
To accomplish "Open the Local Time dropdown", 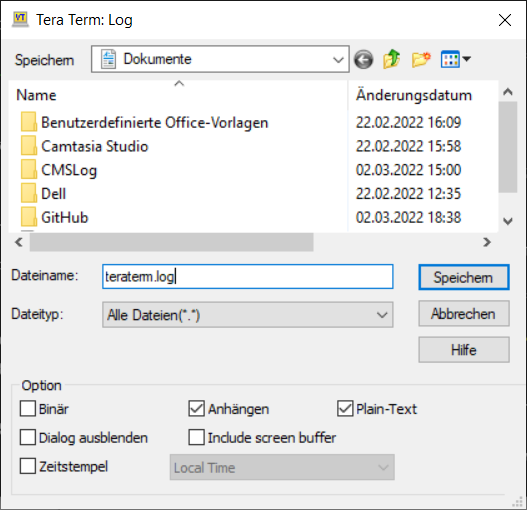I will click(x=282, y=467).
